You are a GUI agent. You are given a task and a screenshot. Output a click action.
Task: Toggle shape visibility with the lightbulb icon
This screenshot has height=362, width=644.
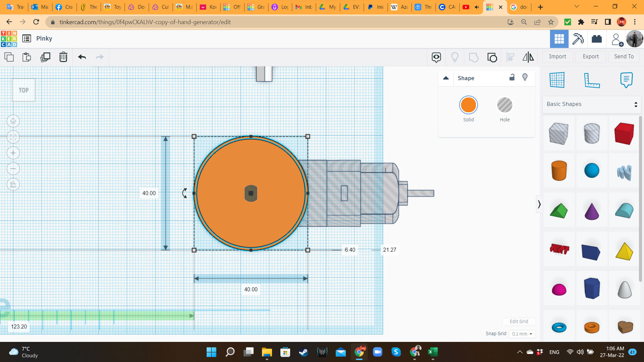pyautogui.click(x=525, y=77)
